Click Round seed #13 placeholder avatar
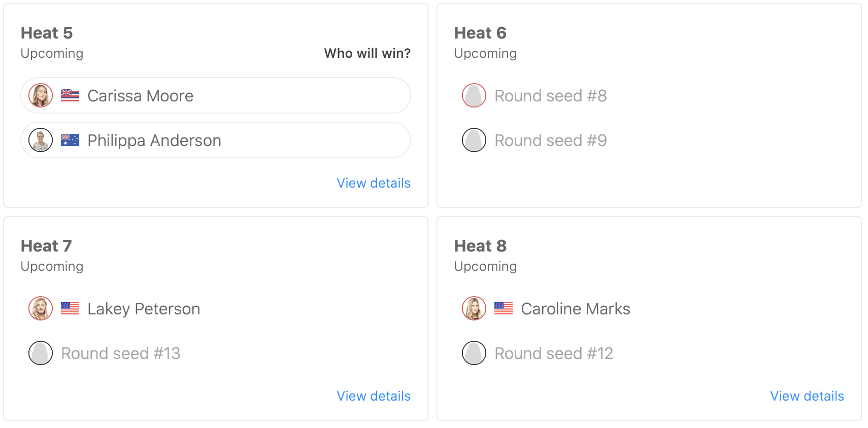This screenshot has height=428, width=868. point(41,353)
